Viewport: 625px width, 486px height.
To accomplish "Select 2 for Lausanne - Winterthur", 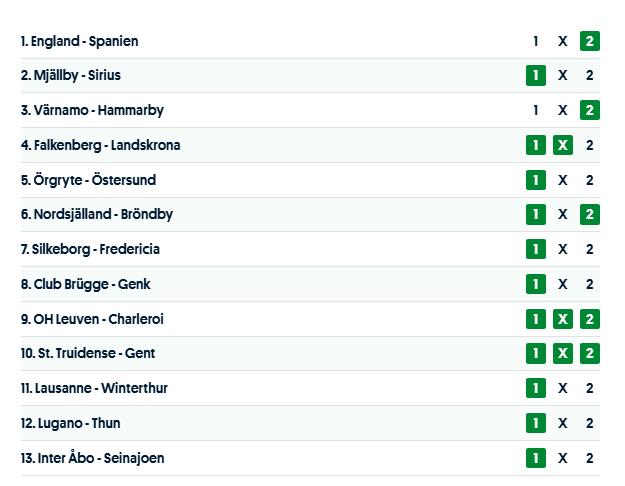I will [x=590, y=388].
